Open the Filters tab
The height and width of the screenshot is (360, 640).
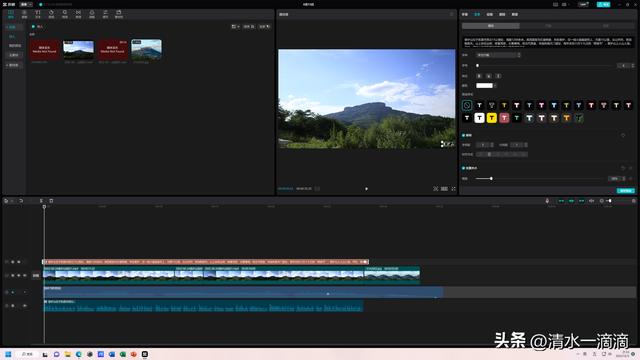pyautogui.click(x=92, y=14)
